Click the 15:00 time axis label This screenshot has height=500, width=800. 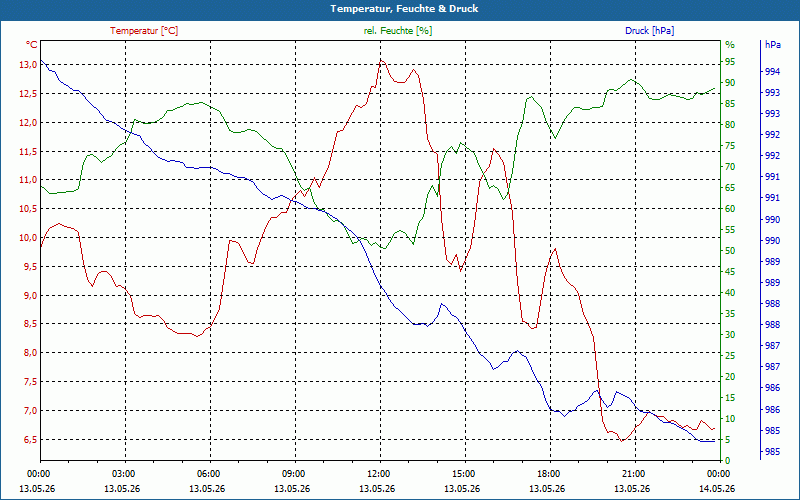pyautogui.click(x=462, y=474)
